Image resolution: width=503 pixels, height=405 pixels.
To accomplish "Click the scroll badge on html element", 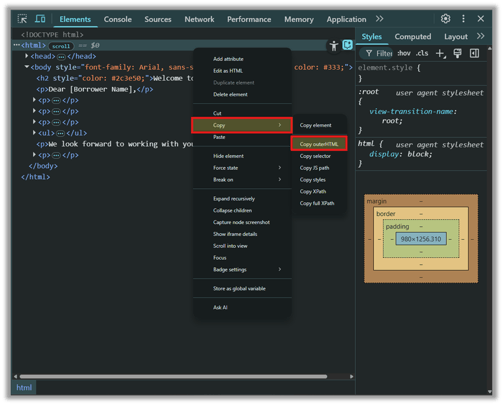I will coord(61,46).
